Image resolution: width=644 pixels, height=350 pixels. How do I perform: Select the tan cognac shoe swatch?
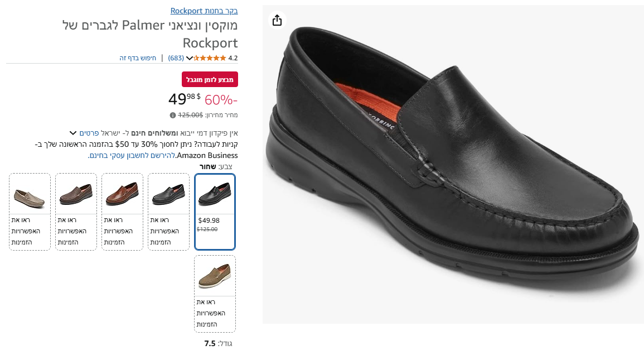point(122,212)
